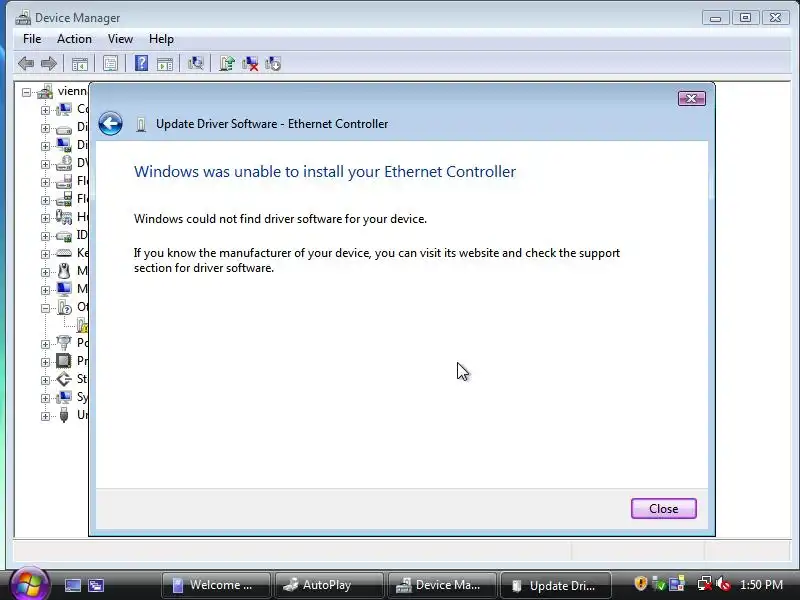The width and height of the screenshot is (800, 600).
Task: Expand the Processors node
Action: [x=45, y=362]
